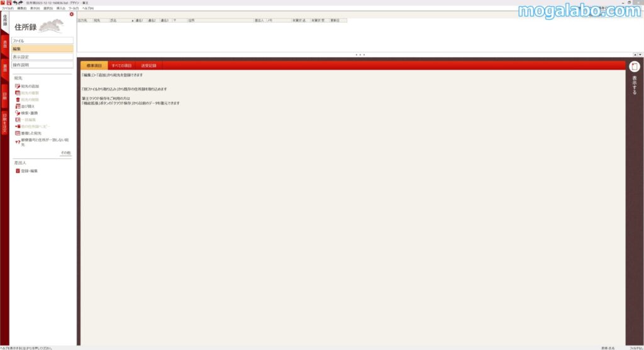
Task: Click the red settings gear icon
Action: [x=71, y=14]
